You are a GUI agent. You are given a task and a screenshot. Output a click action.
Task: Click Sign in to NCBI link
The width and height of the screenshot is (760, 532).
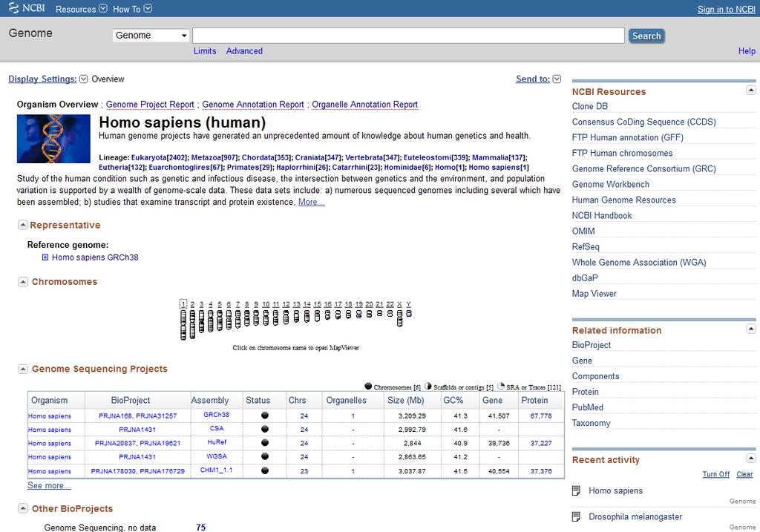(x=726, y=9)
